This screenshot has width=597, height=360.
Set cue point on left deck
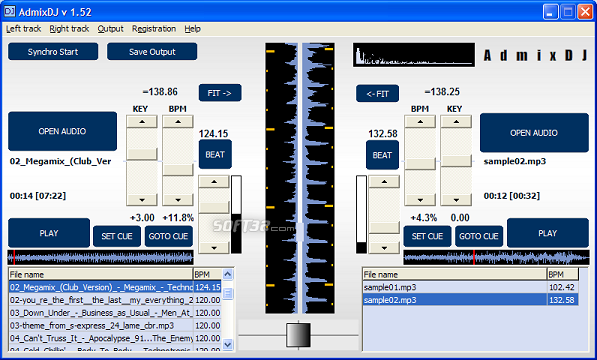click(x=117, y=236)
